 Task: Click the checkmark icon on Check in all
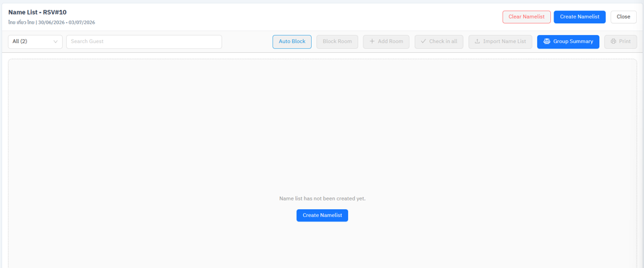click(423, 42)
